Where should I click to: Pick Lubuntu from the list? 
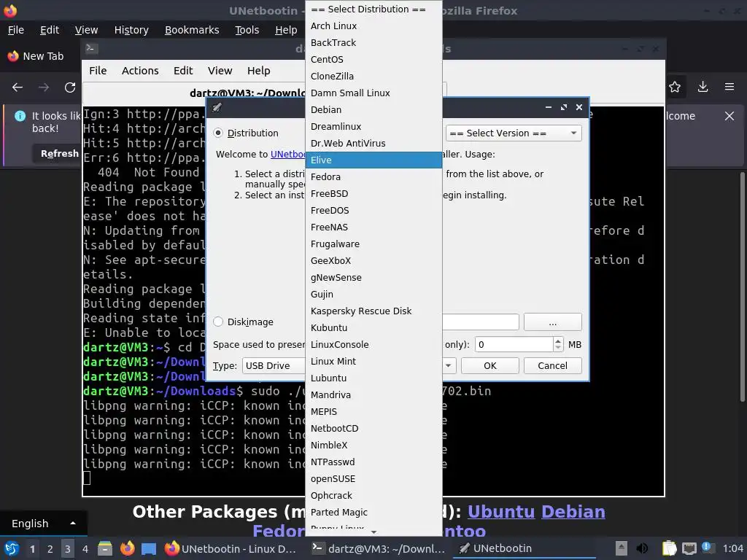click(x=373, y=378)
